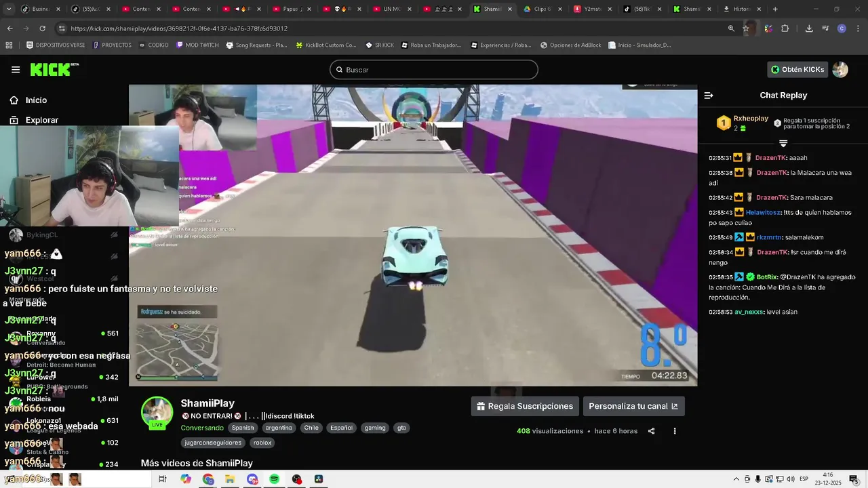Image resolution: width=868 pixels, height=488 pixels.
Task: Switch to the UN MO YouTube tab
Action: point(392,9)
